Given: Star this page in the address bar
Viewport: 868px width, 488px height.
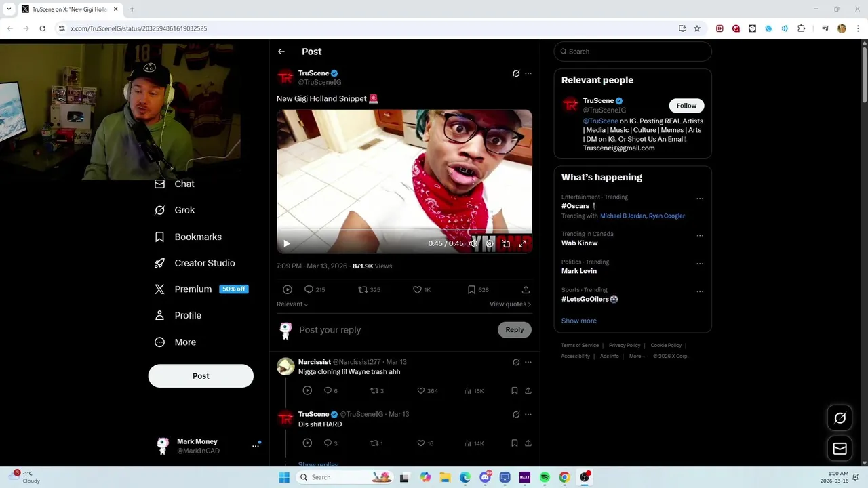Looking at the screenshot, I should [696, 28].
